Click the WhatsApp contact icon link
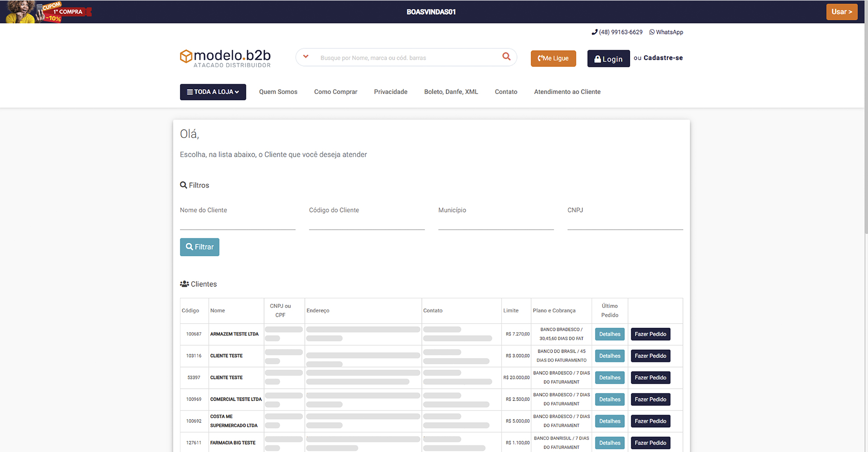The width and height of the screenshot is (868, 452). tap(666, 32)
